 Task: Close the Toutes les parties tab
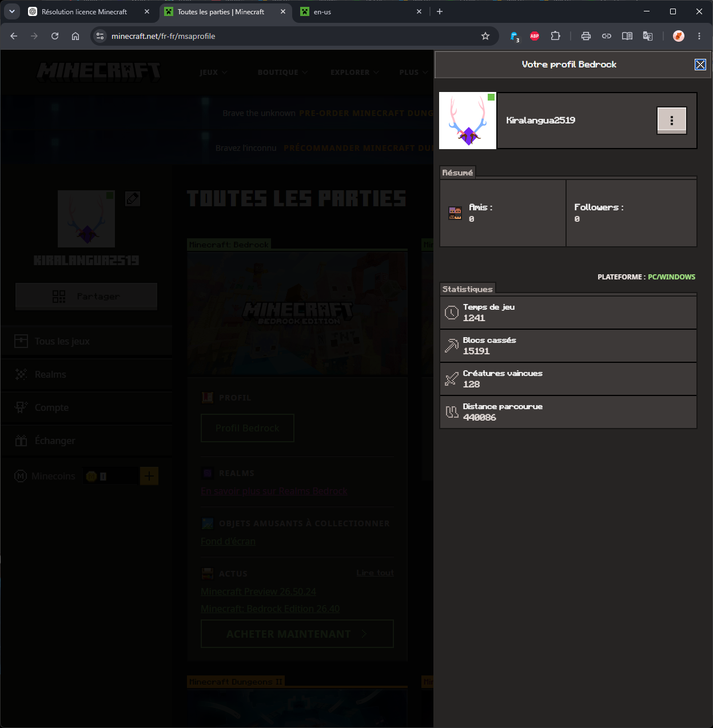point(283,11)
